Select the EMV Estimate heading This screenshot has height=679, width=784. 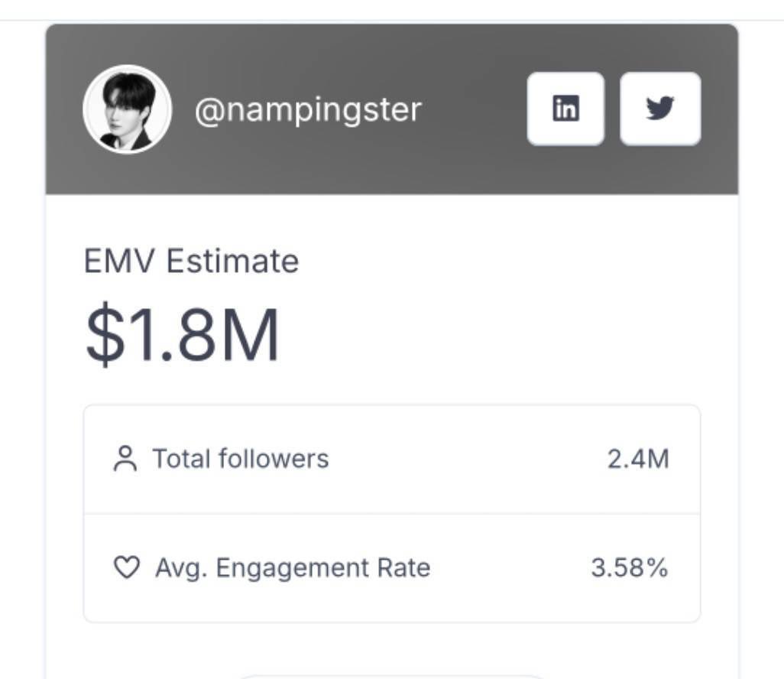(191, 261)
